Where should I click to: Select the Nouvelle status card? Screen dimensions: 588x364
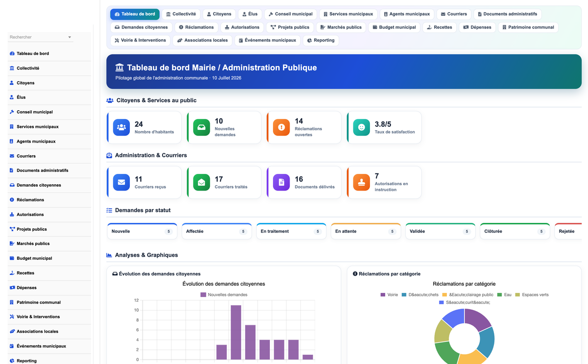click(142, 231)
